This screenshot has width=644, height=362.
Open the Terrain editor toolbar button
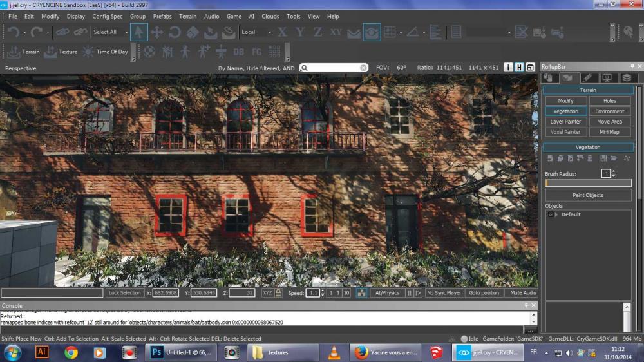[23, 52]
